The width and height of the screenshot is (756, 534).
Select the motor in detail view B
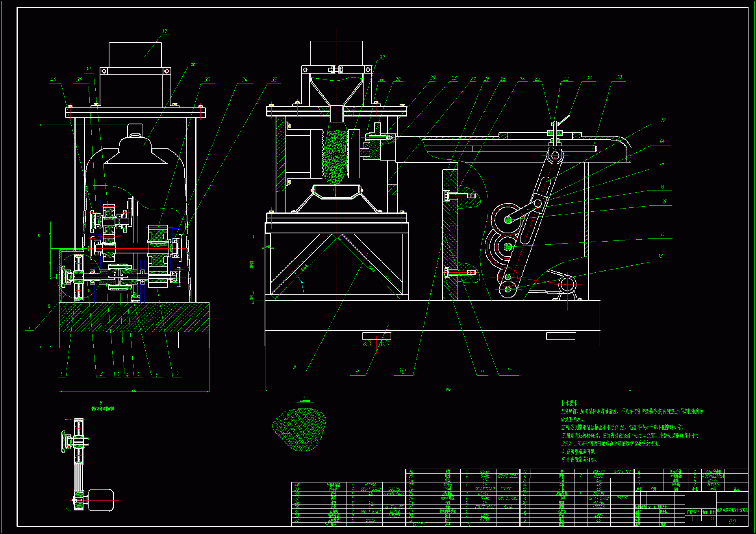point(101,500)
